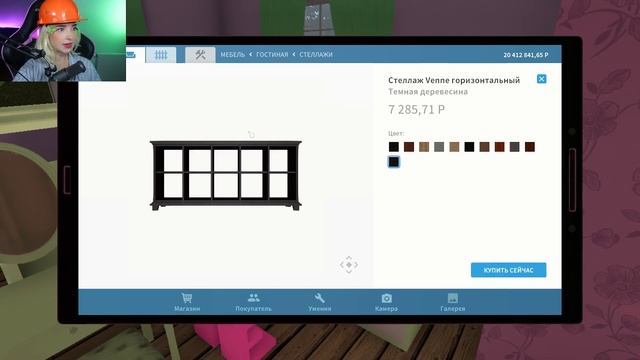Click the Темная древесина subtitle
The image size is (640, 360).
point(428,92)
